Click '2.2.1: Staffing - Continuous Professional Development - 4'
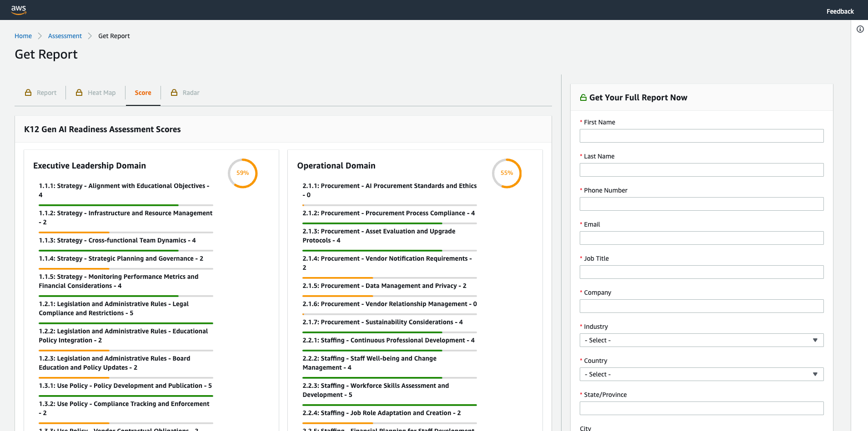This screenshot has width=868, height=431. point(389,340)
